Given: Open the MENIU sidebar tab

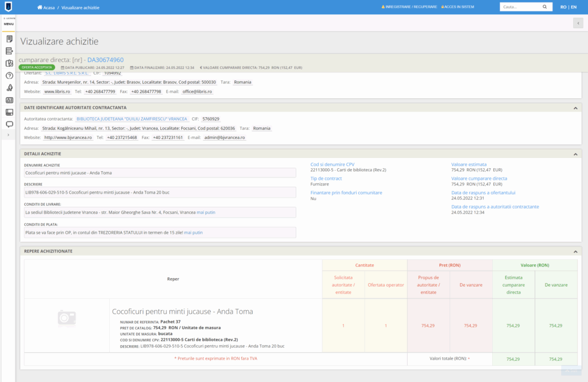Looking at the screenshot, I should (x=9, y=24).
